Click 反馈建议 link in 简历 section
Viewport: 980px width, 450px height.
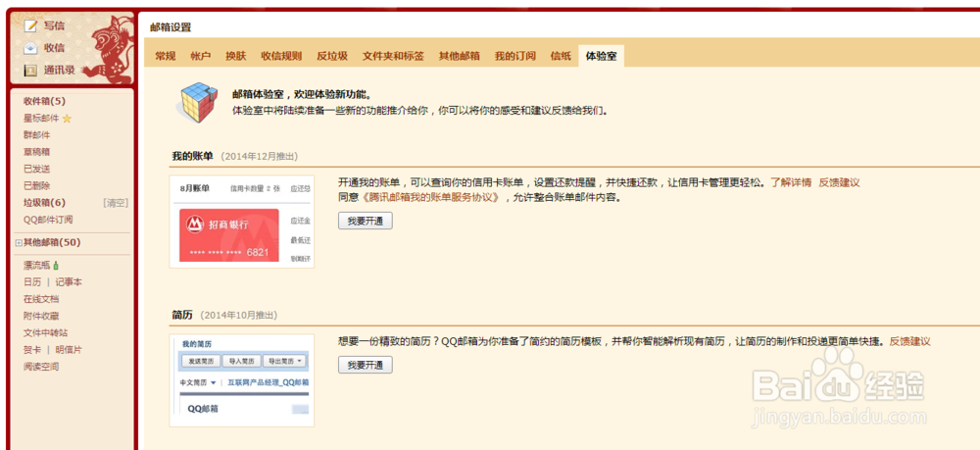tap(910, 341)
